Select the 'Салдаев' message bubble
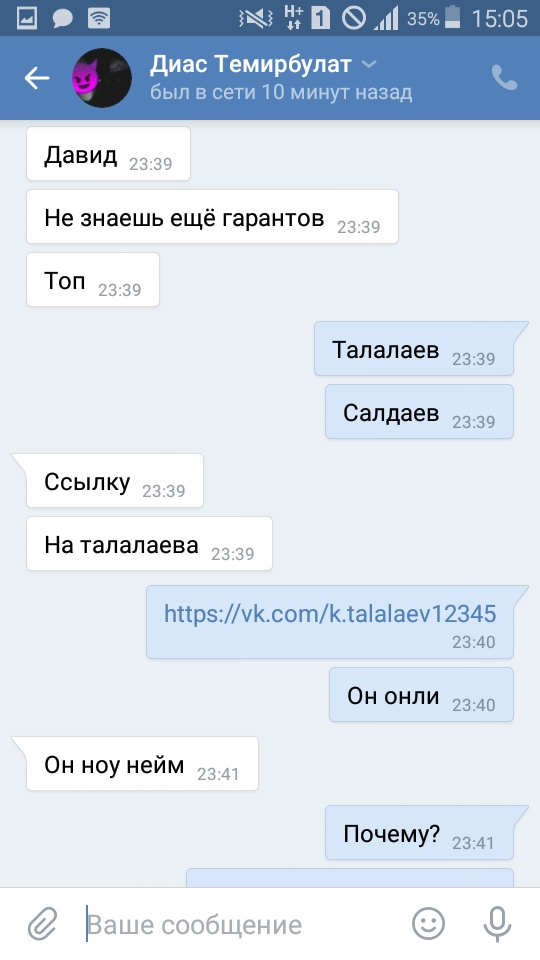The image size is (540, 960). click(x=419, y=412)
